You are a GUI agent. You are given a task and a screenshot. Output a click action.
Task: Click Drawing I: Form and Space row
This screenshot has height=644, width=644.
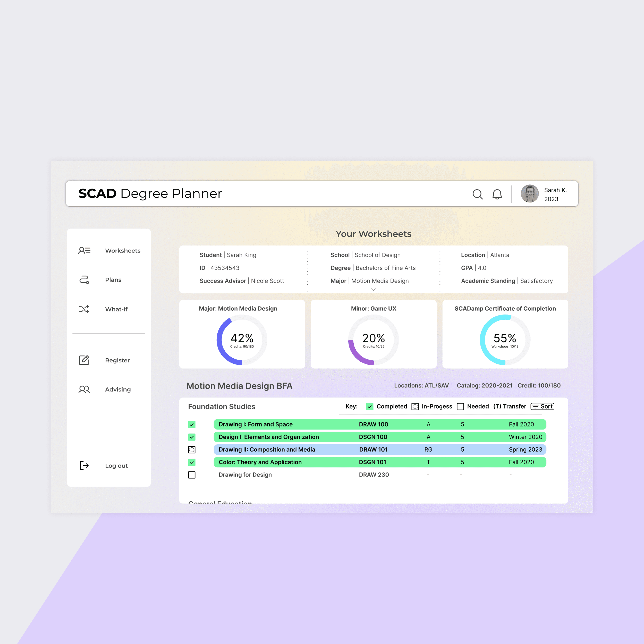(x=380, y=424)
